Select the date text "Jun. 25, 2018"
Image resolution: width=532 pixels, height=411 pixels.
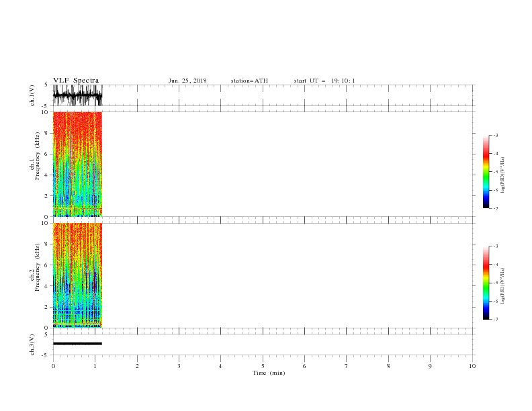coord(187,81)
